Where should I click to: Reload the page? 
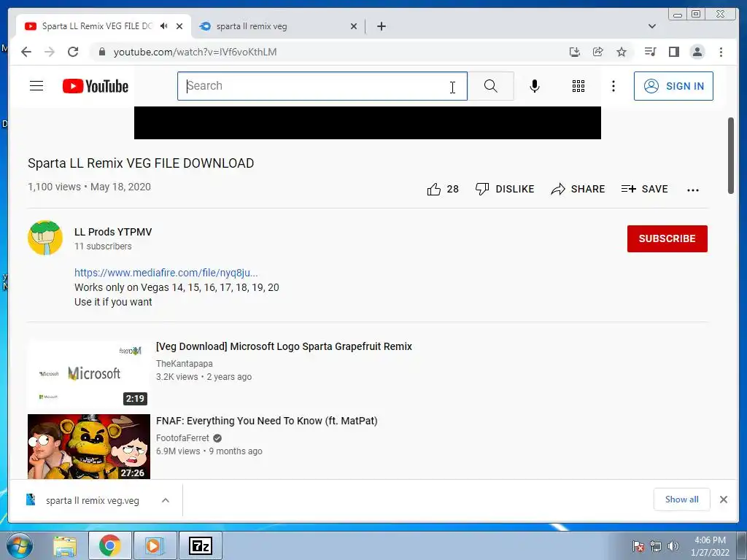pos(73,52)
